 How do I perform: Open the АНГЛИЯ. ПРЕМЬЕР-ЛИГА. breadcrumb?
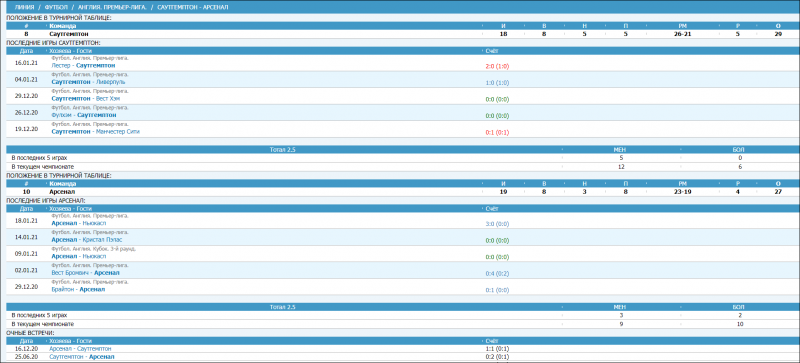tap(112, 8)
